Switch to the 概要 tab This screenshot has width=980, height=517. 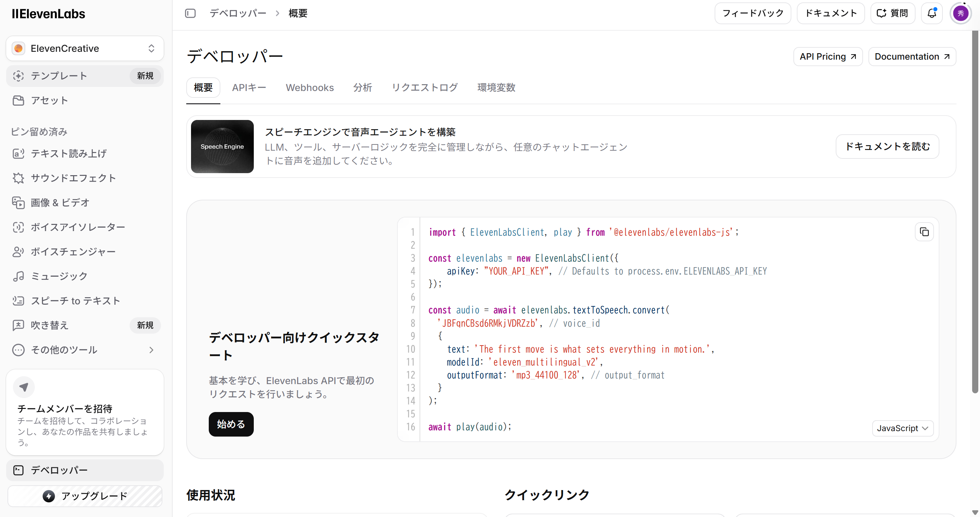click(x=203, y=88)
